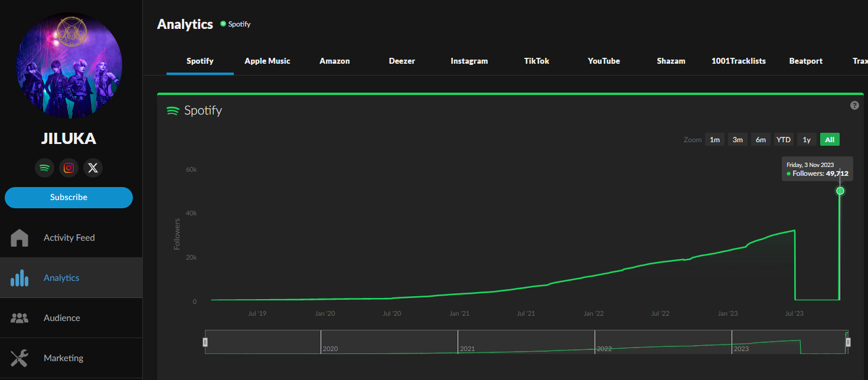Open the Marketing section
The width and height of the screenshot is (868, 380).
tap(63, 358)
